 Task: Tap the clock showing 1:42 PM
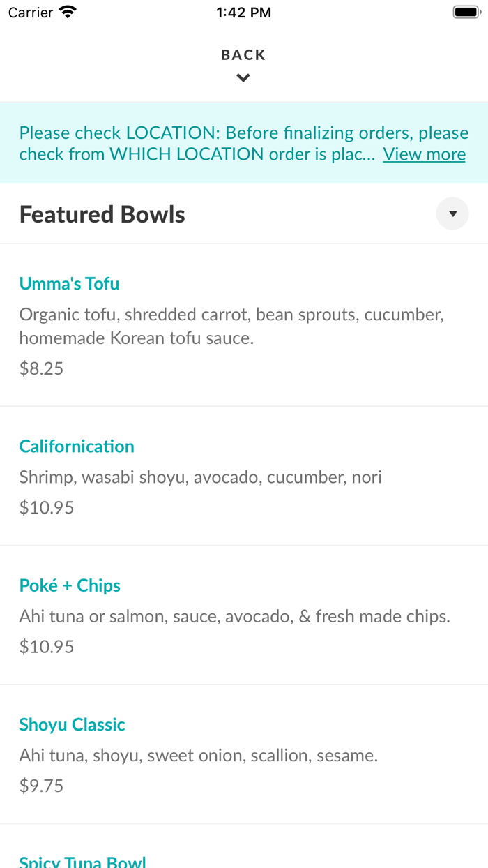[243, 11]
